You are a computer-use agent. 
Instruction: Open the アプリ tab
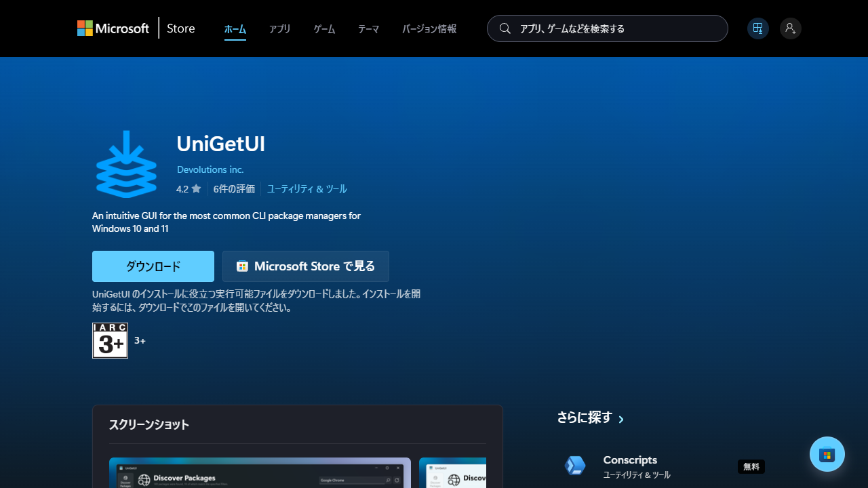(279, 29)
